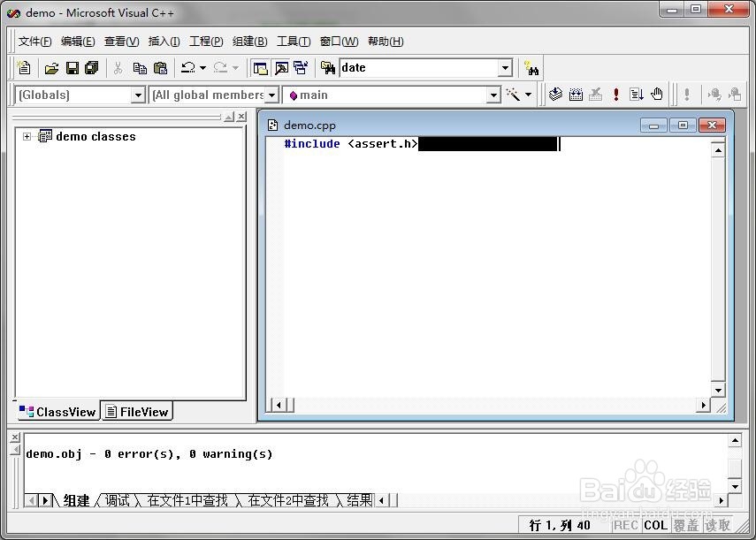This screenshot has width=756, height=540.
Task: Click the Go debug icon
Action: click(x=637, y=94)
